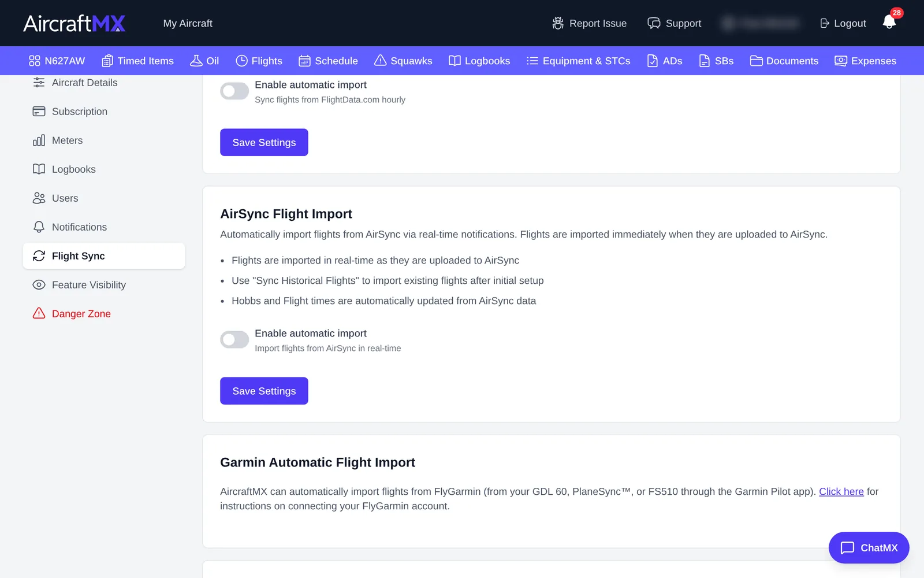Screen dimensions: 924x578
Task: Click the AirSync Flight Import heading
Action: (x=286, y=214)
